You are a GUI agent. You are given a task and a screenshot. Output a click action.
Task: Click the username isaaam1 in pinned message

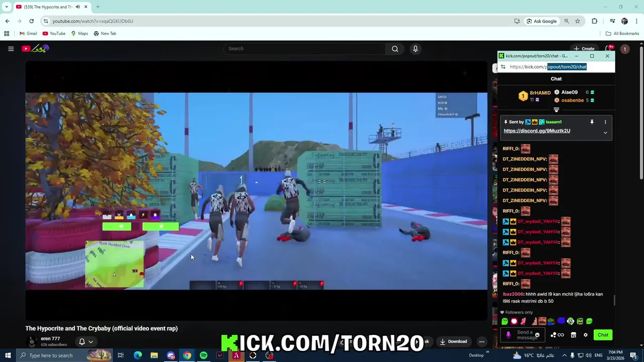553,122
